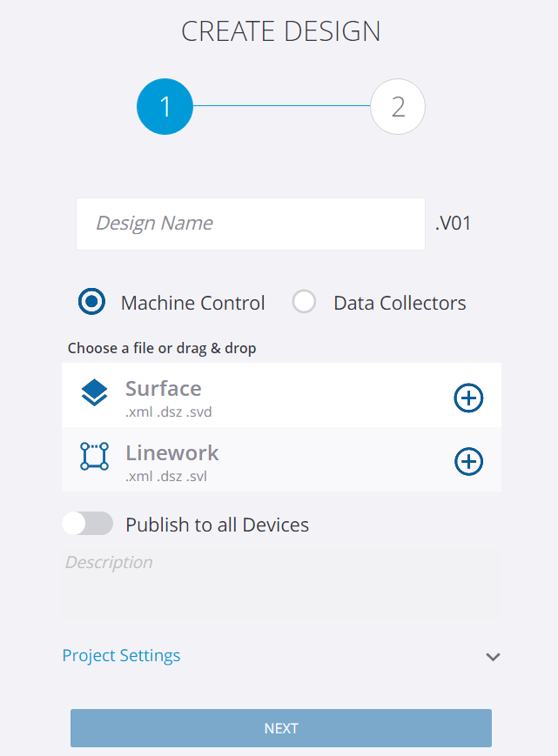Select the Machine Control radio button
The height and width of the screenshot is (756, 558).
click(x=91, y=302)
